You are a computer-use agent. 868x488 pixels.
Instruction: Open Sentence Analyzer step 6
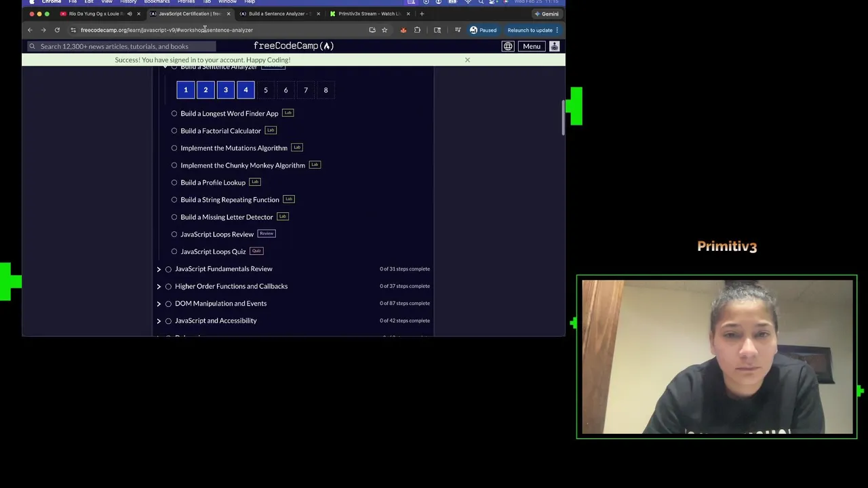[x=285, y=90]
